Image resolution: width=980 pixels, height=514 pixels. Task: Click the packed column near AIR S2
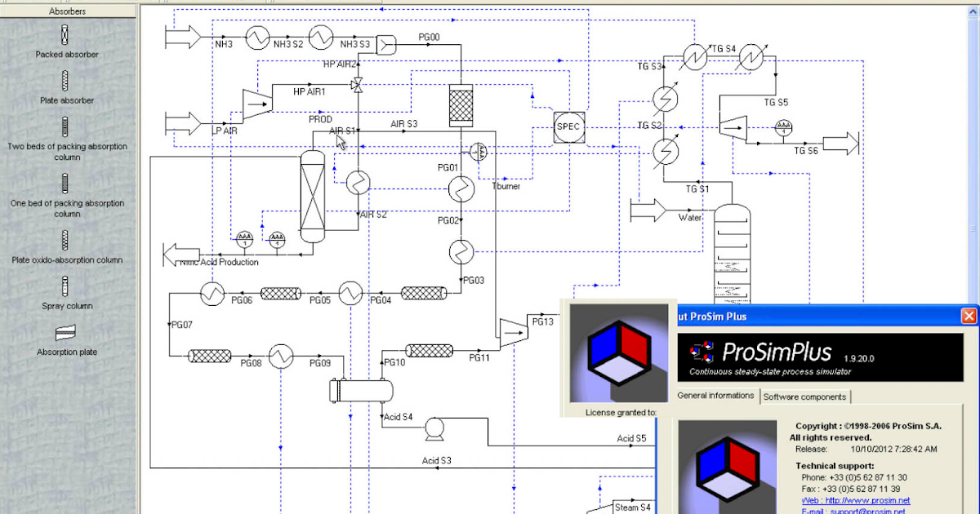[313, 196]
